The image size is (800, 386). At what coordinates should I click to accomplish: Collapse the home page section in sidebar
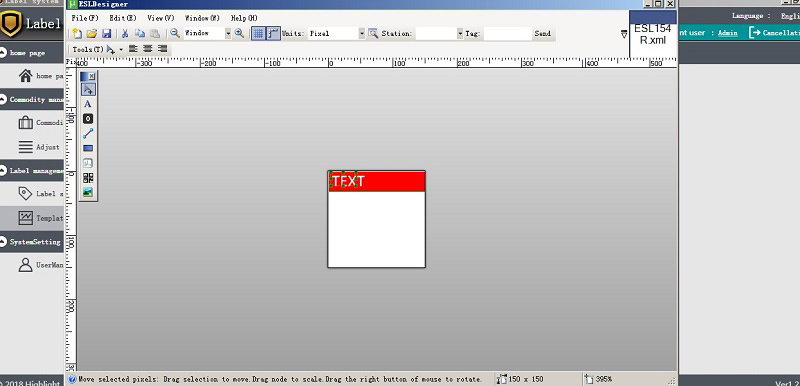(x=4, y=53)
